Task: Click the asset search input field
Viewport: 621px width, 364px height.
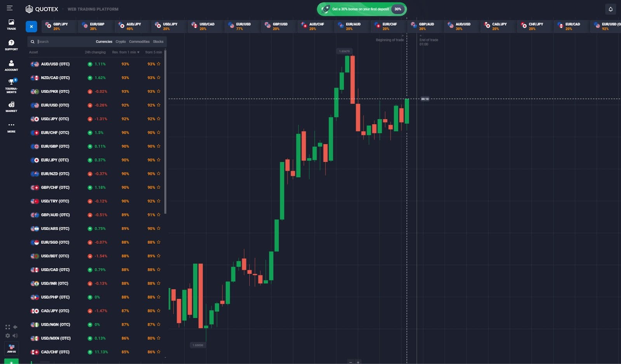Action: click(x=64, y=42)
